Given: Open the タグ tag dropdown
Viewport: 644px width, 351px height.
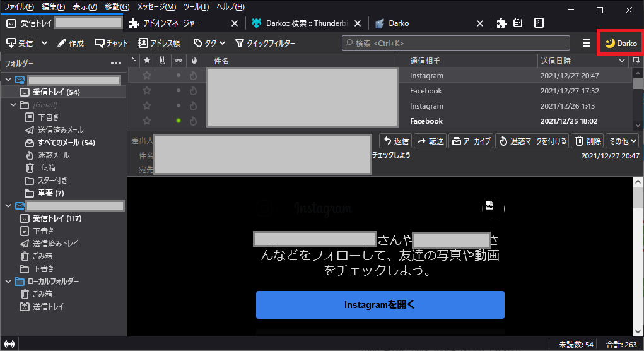Looking at the screenshot, I should click(209, 43).
